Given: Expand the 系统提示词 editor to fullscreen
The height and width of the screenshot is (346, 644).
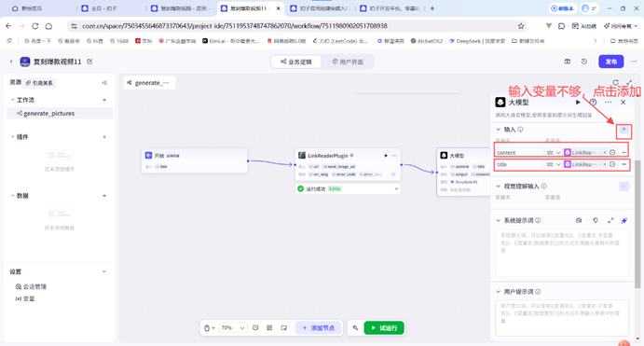Looking at the screenshot, I should pyautogui.click(x=610, y=221).
